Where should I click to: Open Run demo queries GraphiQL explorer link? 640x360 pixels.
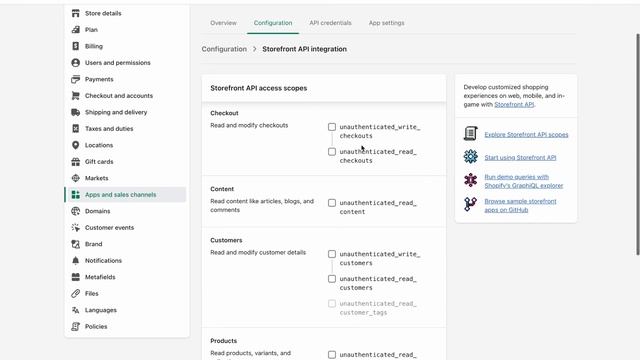[x=524, y=181]
